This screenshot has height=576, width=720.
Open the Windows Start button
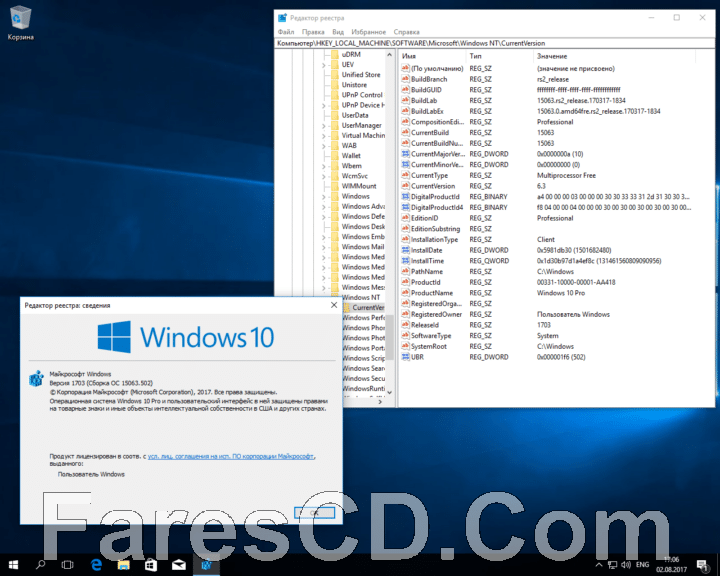coord(13,565)
